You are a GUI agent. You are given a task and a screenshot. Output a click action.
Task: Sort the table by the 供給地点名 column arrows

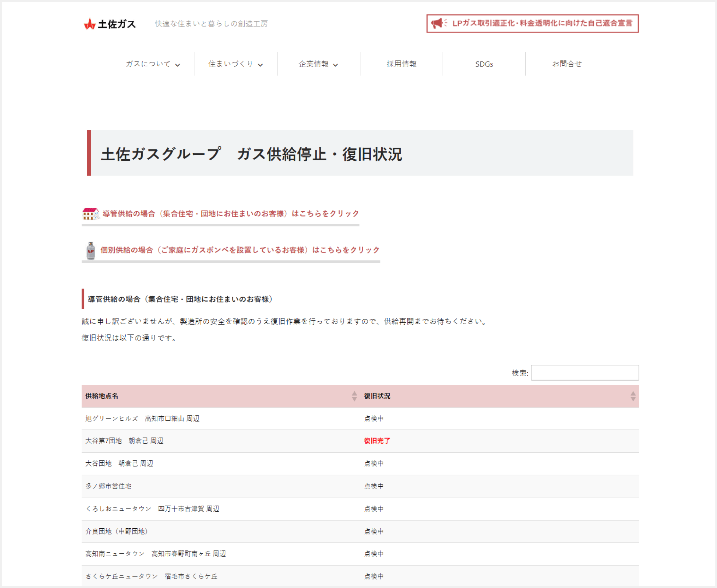(354, 396)
